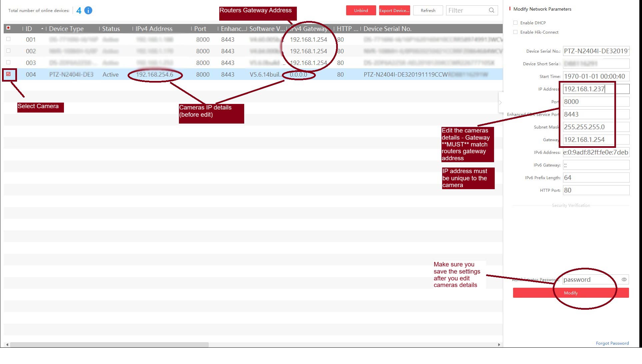The width and height of the screenshot is (642, 364).
Task: Click Modify to save network parameters
Action: point(571,293)
